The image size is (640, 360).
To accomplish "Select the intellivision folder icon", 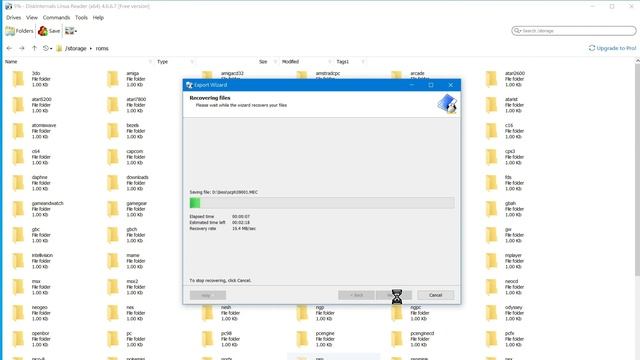I will tap(18, 261).
